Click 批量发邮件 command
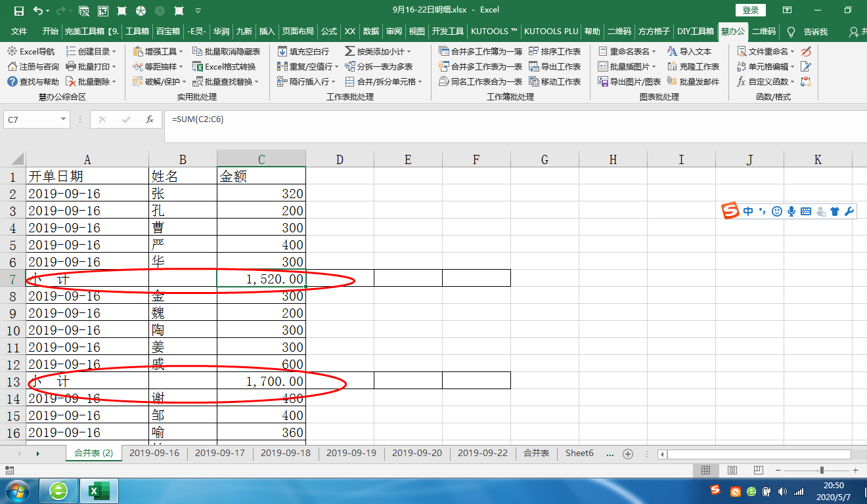The image size is (867, 504). [693, 81]
